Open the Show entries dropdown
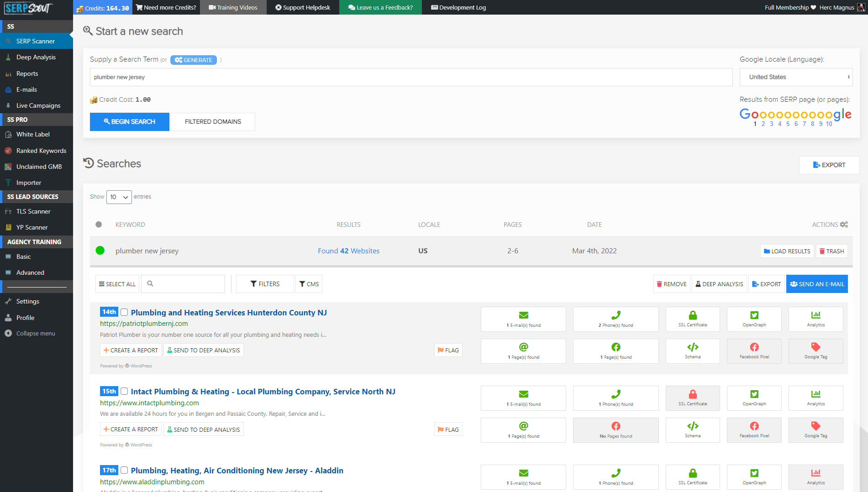The image size is (868, 492). [x=119, y=197]
